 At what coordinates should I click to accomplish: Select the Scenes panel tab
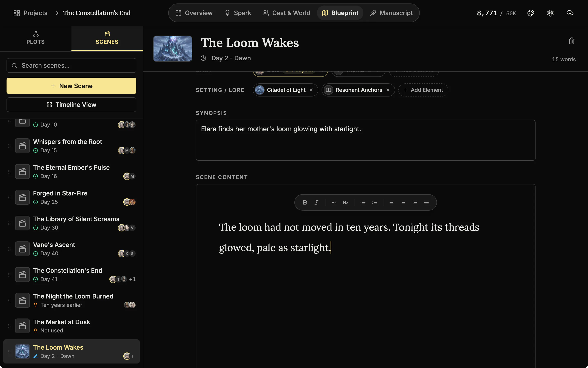tap(107, 38)
